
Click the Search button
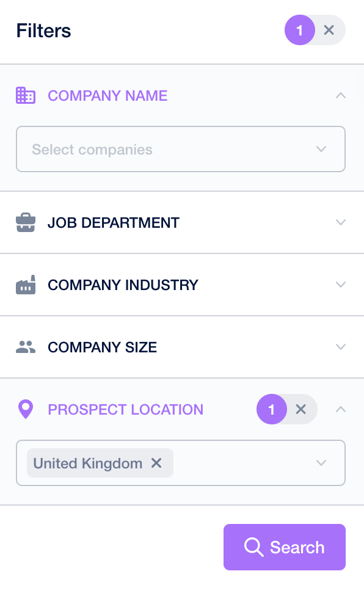tap(285, 547)
